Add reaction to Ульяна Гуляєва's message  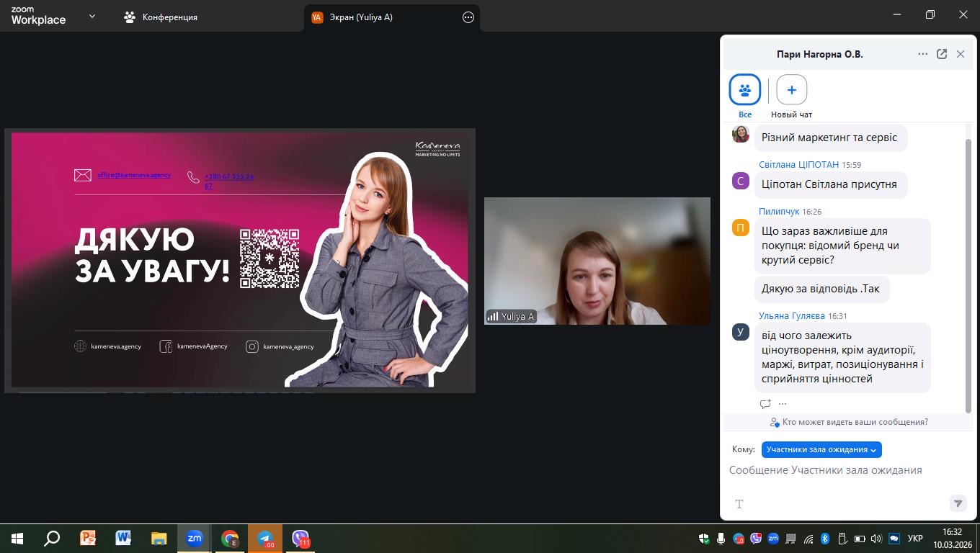(765, 404)
